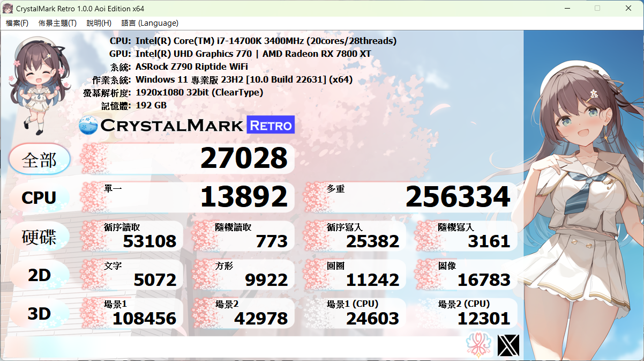Click the 1920x1080 32bit resolution text
This screenshot has width=644, height=361.
[x=199, y=92]
